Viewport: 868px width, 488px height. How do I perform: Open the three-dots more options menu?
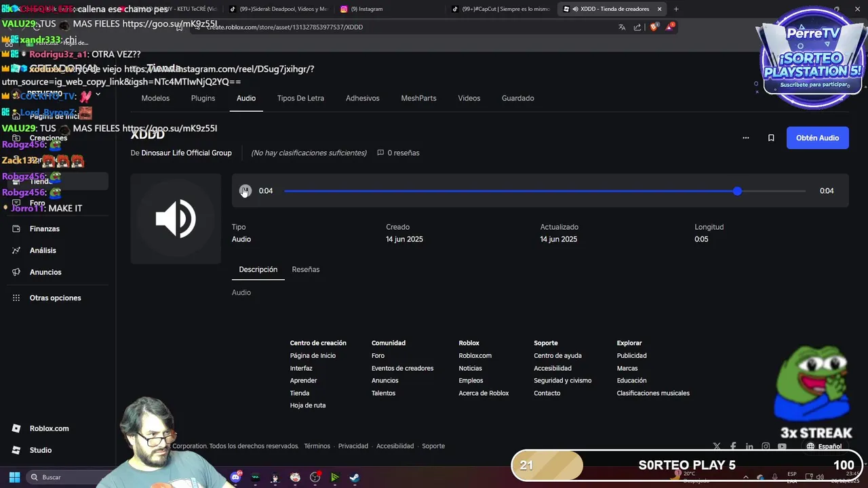click(x=746, y=138)
